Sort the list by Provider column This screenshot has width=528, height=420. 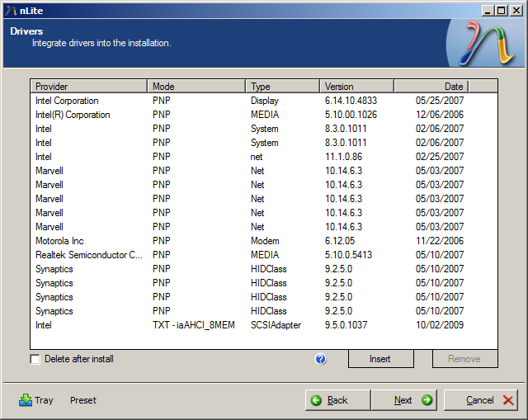point(89,87)
